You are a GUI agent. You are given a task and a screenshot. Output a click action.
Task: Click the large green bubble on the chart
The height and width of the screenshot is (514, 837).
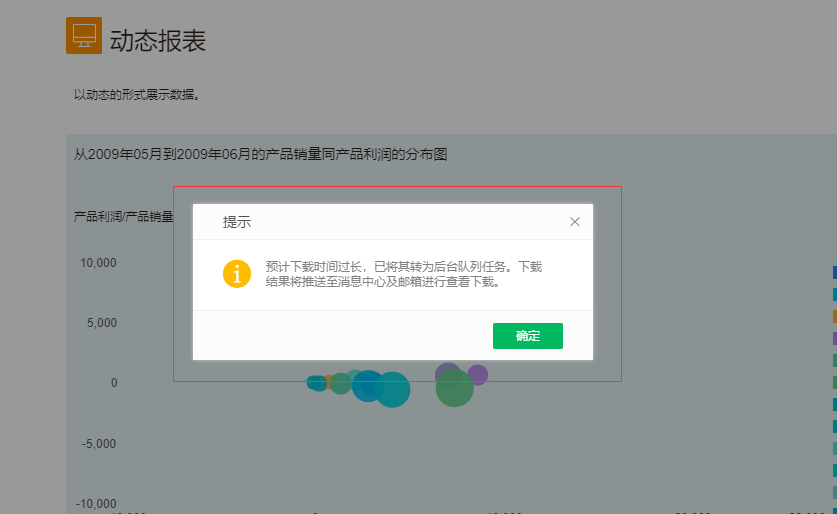pos(454,389)
